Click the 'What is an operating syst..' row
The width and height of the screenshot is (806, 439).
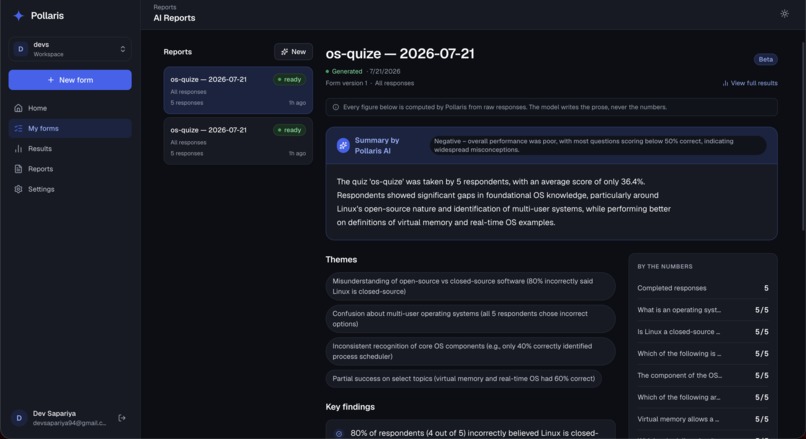[x=703, y=310]
